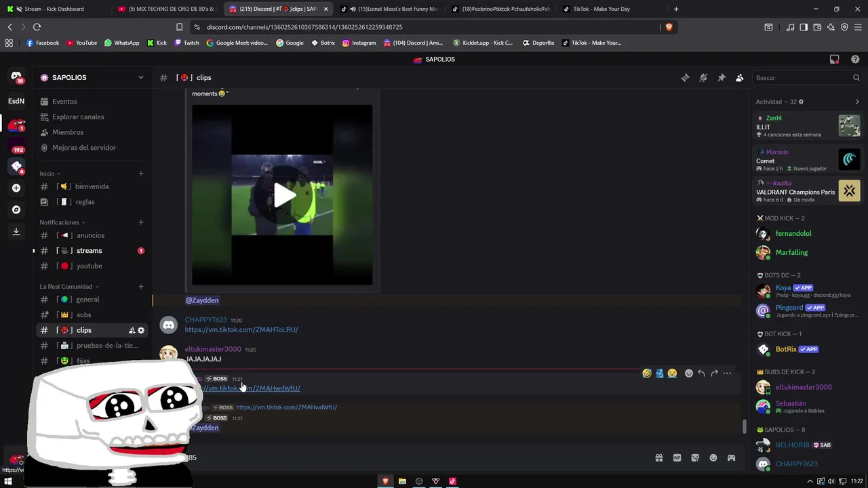Image resolution: width=868 pixels, height=488 pixels.
Task: Open Miembros in sidebar
Action: [92, 132]
